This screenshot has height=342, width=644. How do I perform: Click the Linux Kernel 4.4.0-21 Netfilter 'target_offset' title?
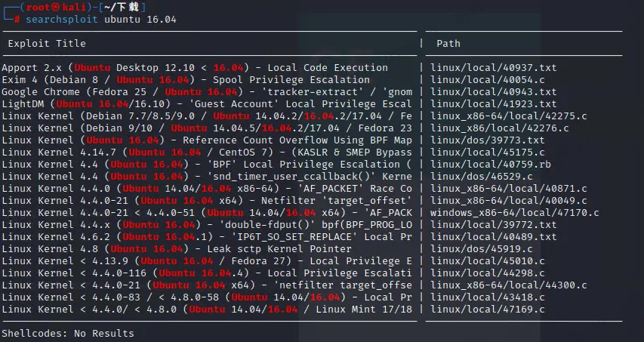(207, 201)
